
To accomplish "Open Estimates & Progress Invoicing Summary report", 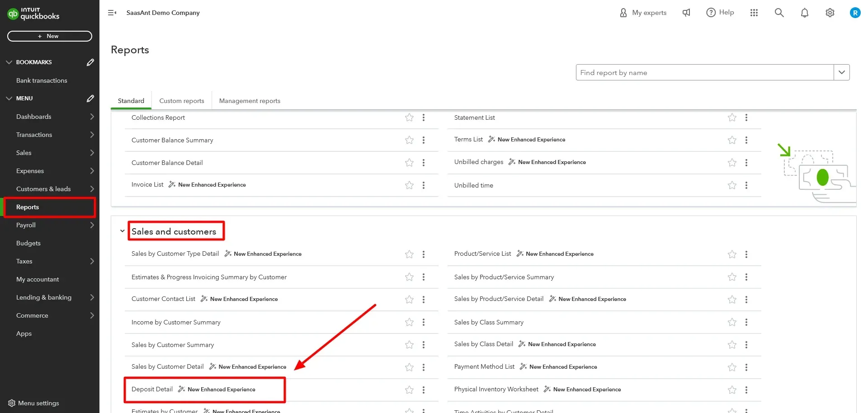I will click(209, 277).
